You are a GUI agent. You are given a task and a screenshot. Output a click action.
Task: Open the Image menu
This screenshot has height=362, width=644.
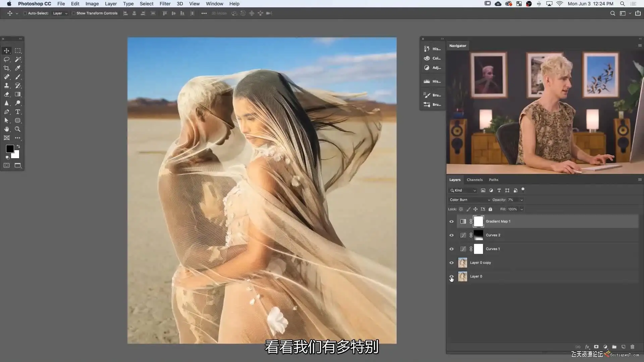(92, 4)
